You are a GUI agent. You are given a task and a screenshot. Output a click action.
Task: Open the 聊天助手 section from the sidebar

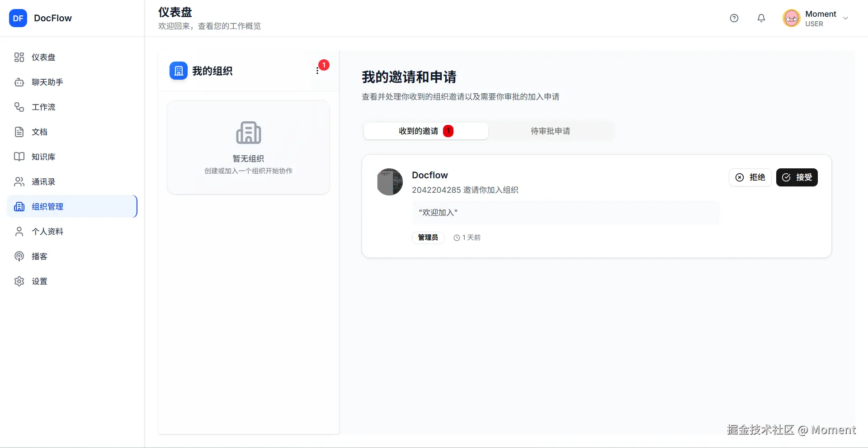pyautogui.click(x=43, y=82)
